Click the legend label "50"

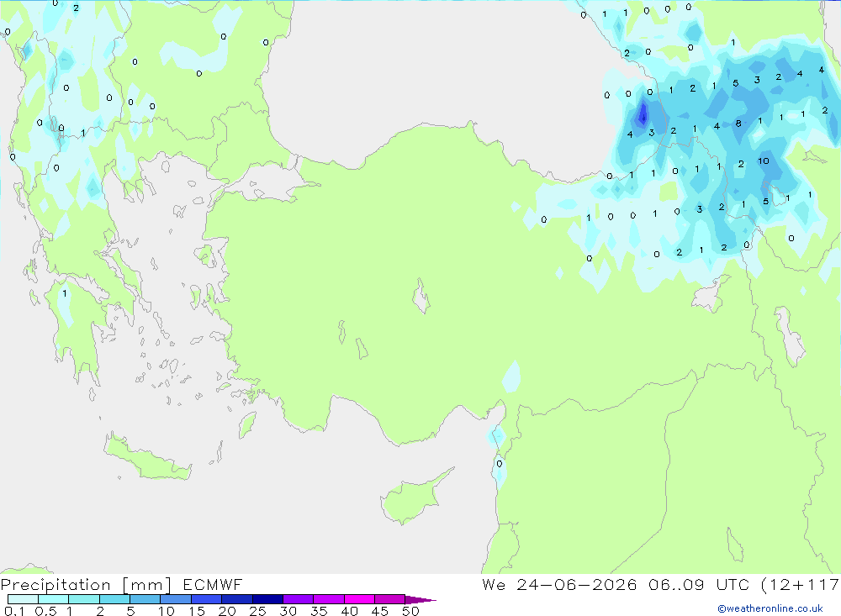[x=411, y=611]
